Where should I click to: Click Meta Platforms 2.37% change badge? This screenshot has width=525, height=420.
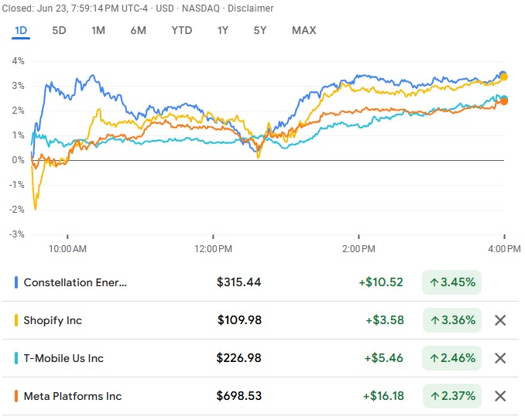point(451,396)
